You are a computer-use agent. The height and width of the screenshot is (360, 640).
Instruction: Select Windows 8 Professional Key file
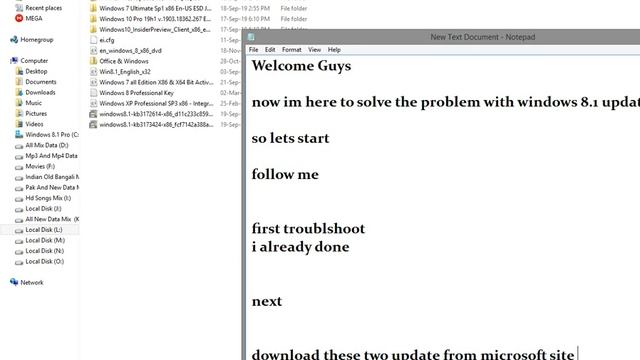(x=136, y=93)
